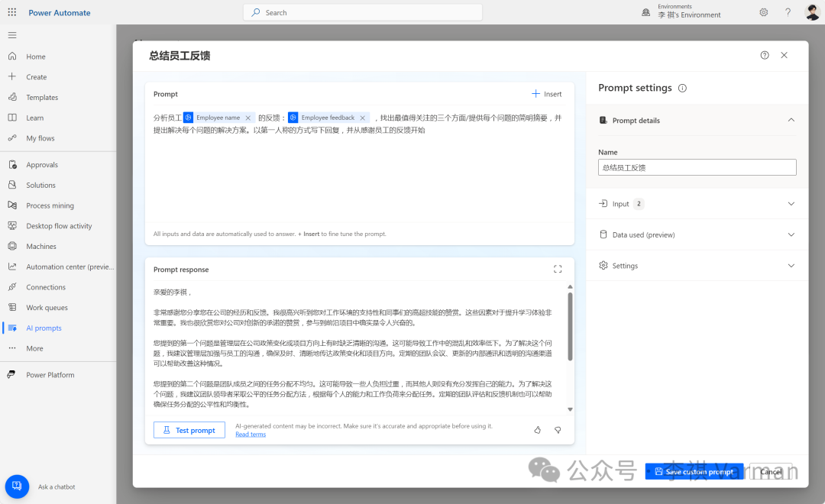Click the Input count badge 2
This screenshot has width=825, height=504.
[639, 204]
